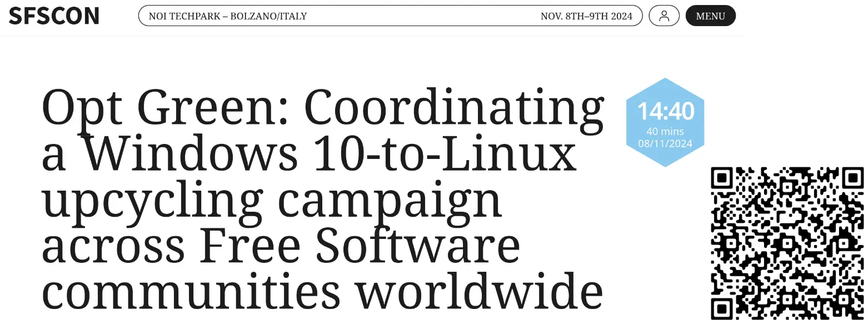Screen dimensions: 868x329
Task: Open the user account icon
Action: (x=664, y=16)
